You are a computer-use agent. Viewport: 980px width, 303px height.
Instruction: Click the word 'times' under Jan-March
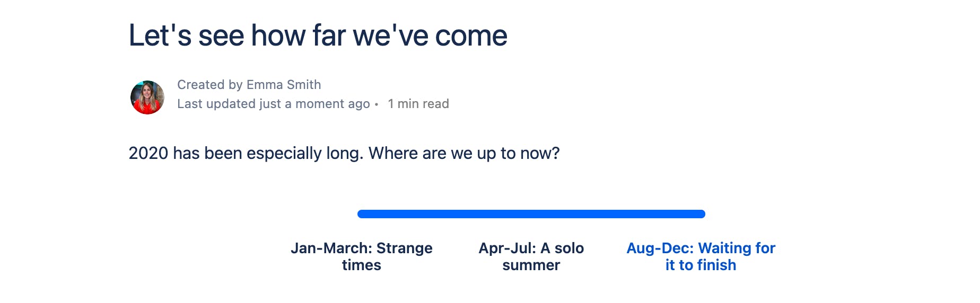coord(361,265)
